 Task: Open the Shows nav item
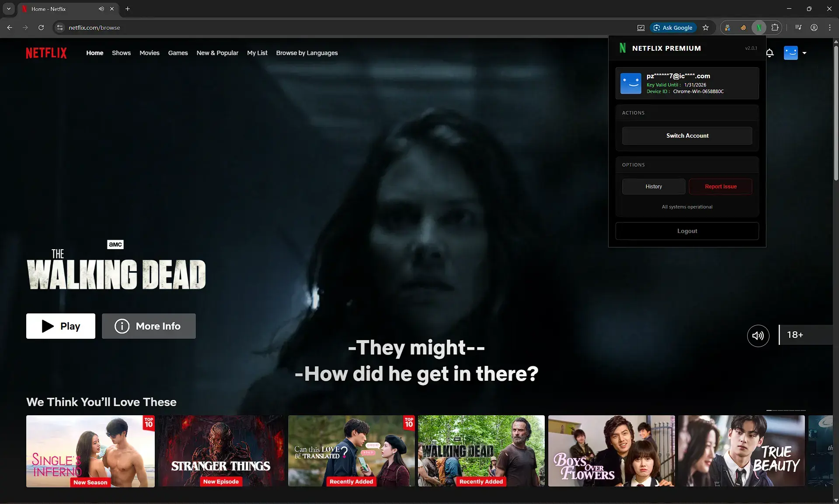[x=121, y=53]
